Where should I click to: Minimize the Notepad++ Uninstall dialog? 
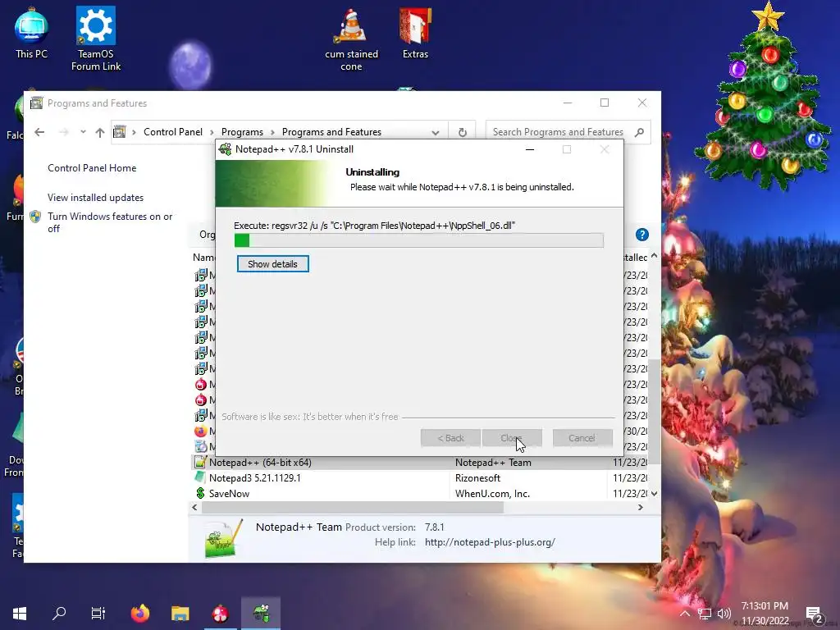(530, 149)
